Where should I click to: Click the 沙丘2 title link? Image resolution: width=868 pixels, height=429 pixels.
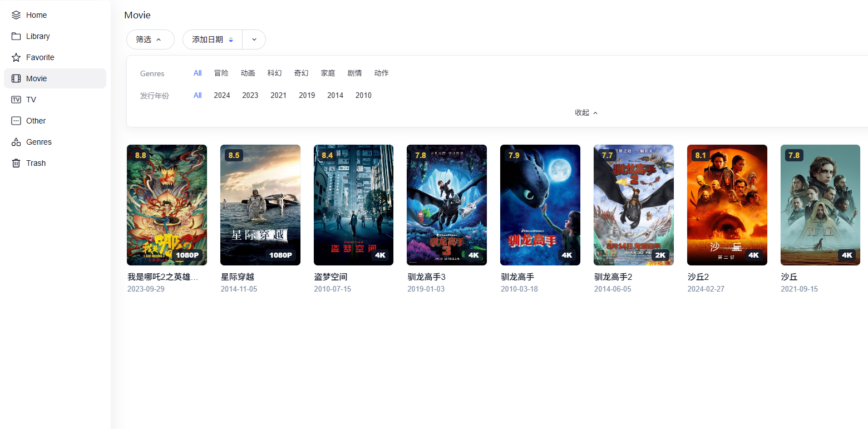(x=698, y=277)
